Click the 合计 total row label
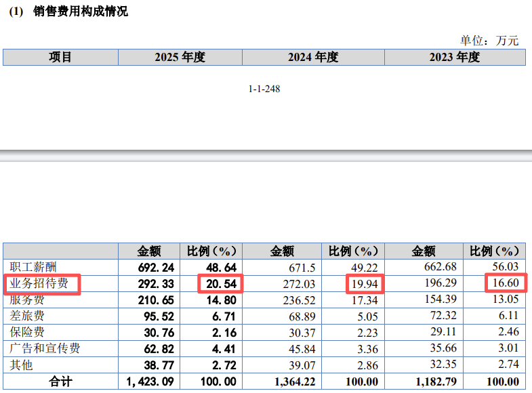 (x=60, y=381)
